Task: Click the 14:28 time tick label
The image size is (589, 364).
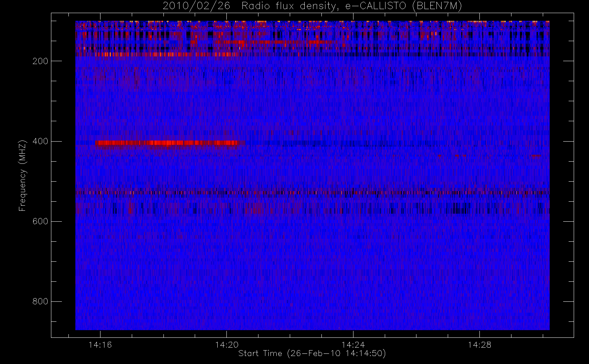Action: coord(479,345)
